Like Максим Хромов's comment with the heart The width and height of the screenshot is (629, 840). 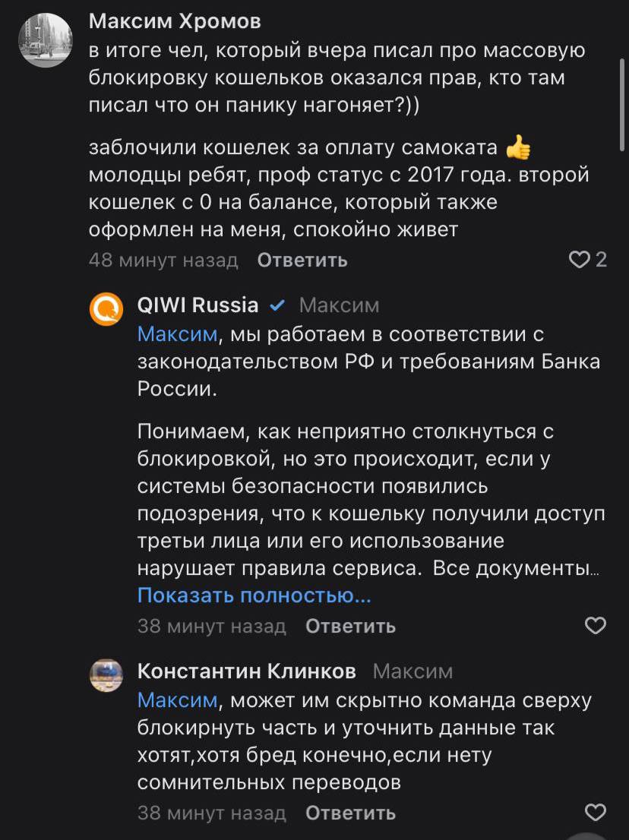[x=580, y=261]
